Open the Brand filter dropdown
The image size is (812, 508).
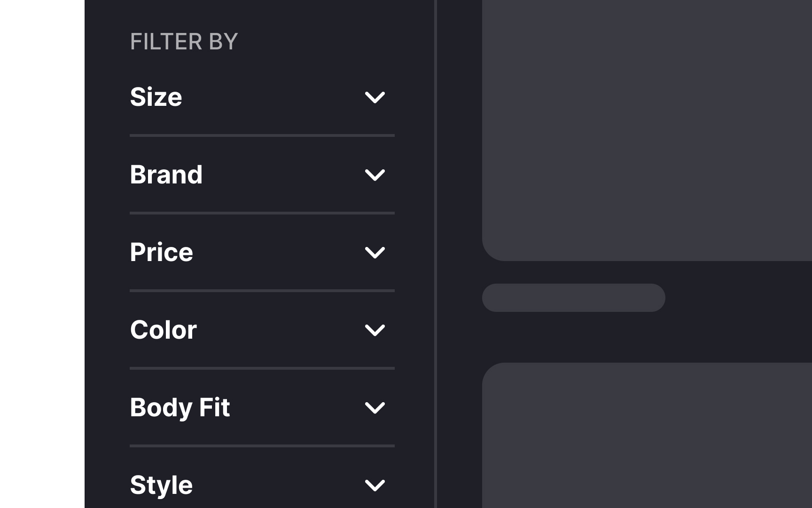(x=262, y=175)
